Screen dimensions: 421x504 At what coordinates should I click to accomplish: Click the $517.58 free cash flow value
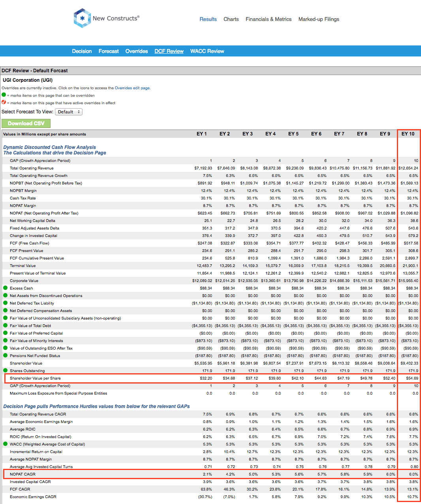pos(411,243)
